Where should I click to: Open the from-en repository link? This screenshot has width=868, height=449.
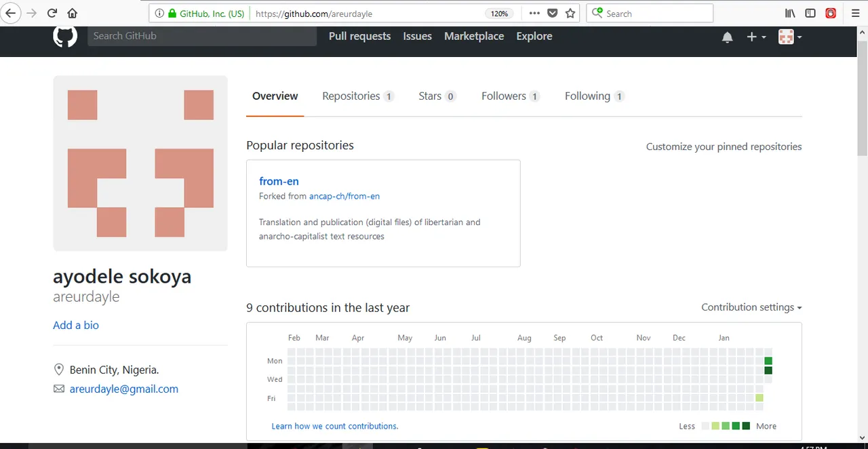point(279,181)
